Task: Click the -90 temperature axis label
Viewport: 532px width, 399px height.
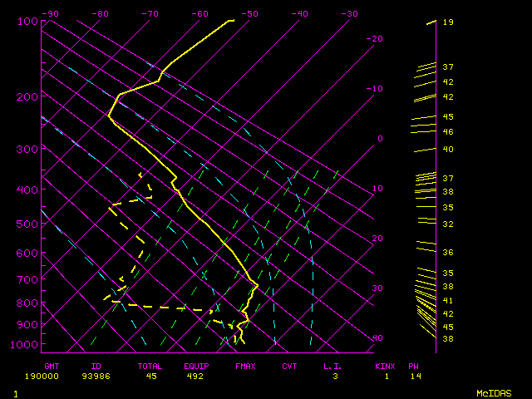Action: point(50,13)
